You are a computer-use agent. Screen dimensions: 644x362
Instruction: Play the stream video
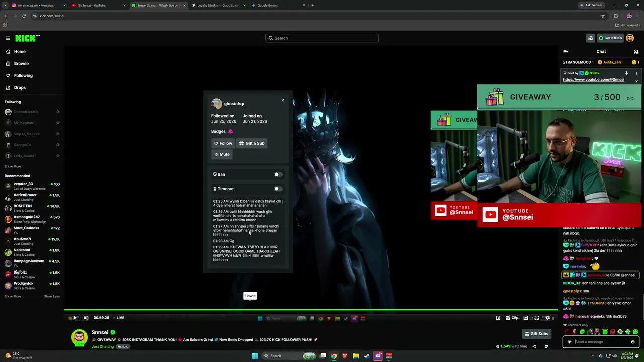(x=75, y=318)
